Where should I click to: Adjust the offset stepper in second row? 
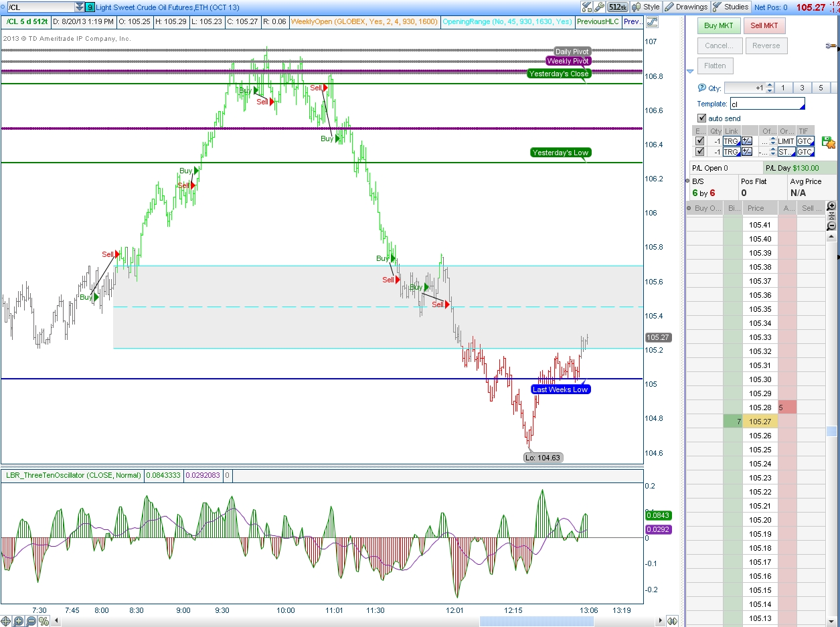pos(773,152)
